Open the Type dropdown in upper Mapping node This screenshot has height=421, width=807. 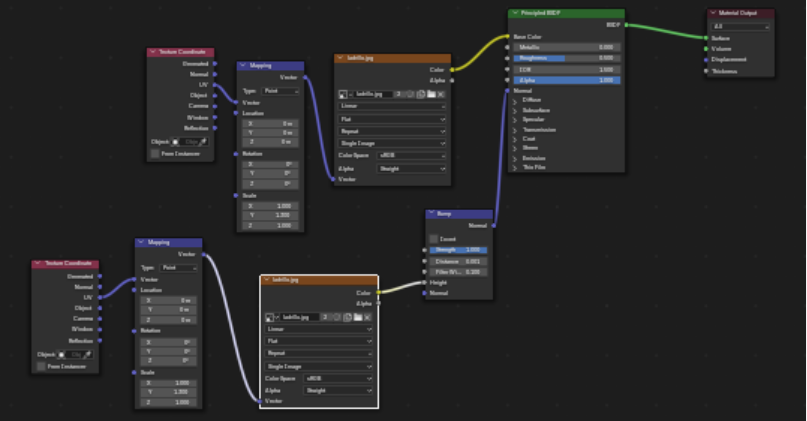pos(279,90)
